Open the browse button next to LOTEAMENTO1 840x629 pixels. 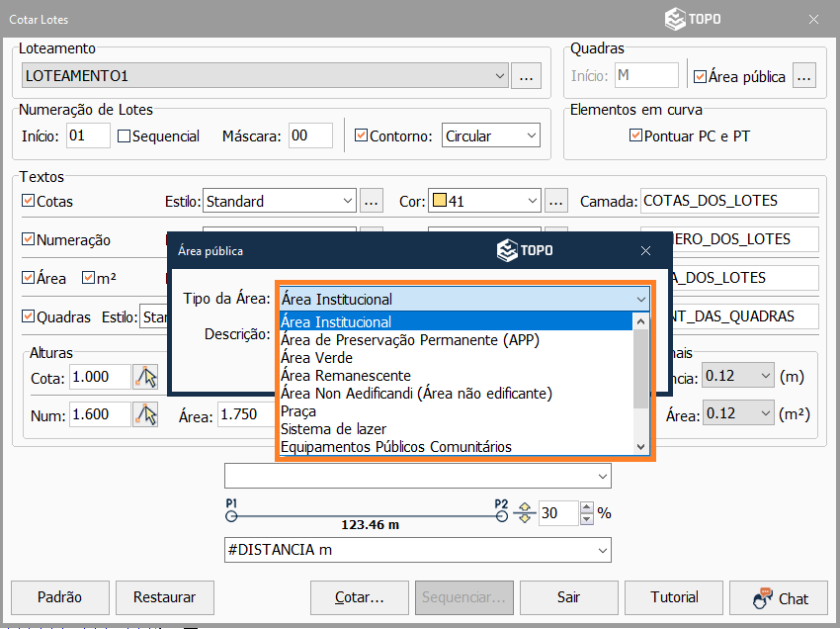(x=526, y=75)
